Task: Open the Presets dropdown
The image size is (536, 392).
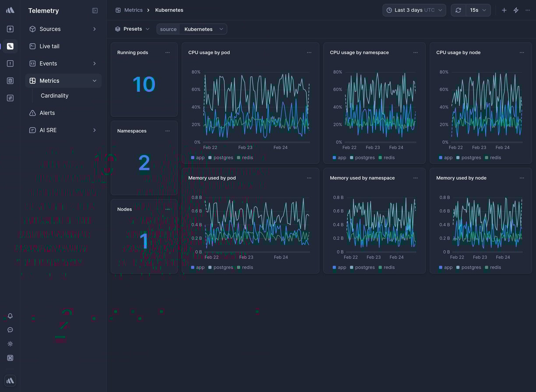Action: pos(132,28)
